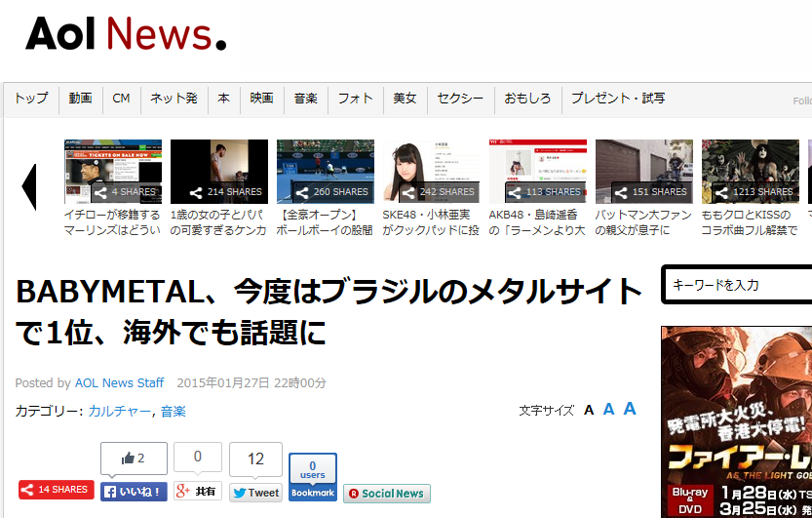Set medium font size A
812x518 pixels.
click(x=609, y=409)
